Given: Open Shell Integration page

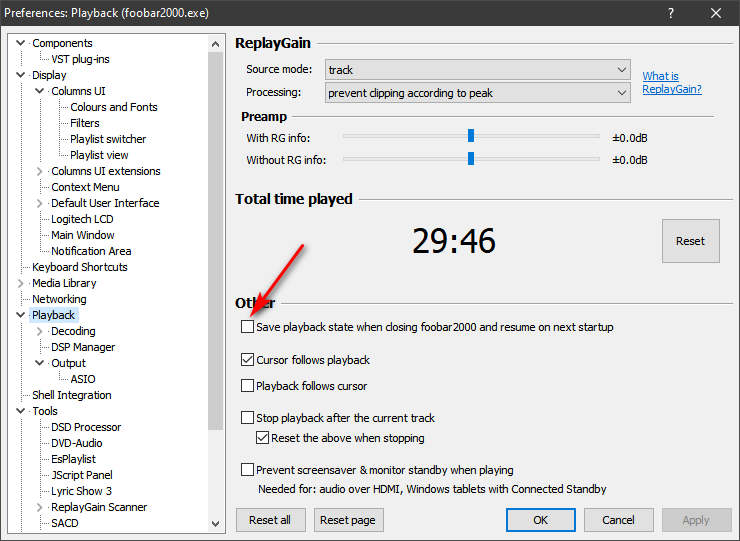Looking at the screenshot, I should click(72, 395).
